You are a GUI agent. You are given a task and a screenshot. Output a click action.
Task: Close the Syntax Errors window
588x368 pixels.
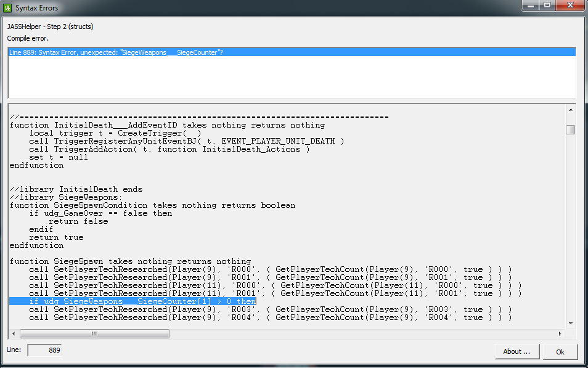click(x=570, y=5)
